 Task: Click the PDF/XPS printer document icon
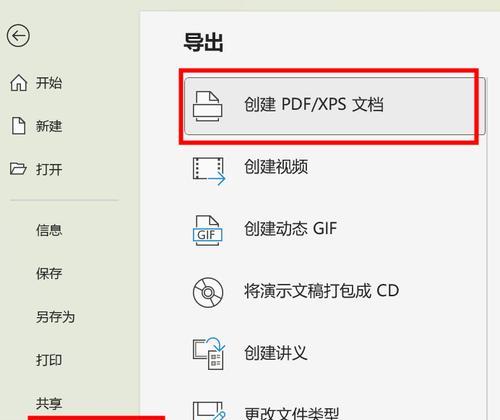tap(208, 106)
